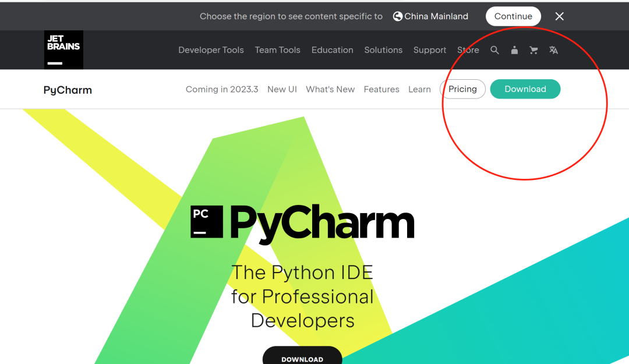The height and width of the screenshot is (364, 629).
Task: Click the JetBrains logo
Action: point(64,50)
